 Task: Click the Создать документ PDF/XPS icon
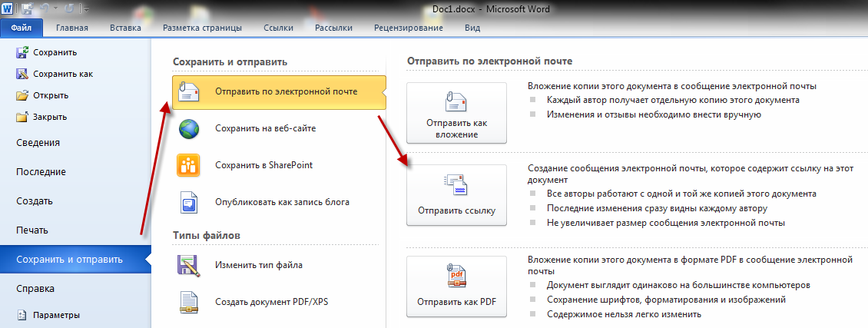click(189, 303)
